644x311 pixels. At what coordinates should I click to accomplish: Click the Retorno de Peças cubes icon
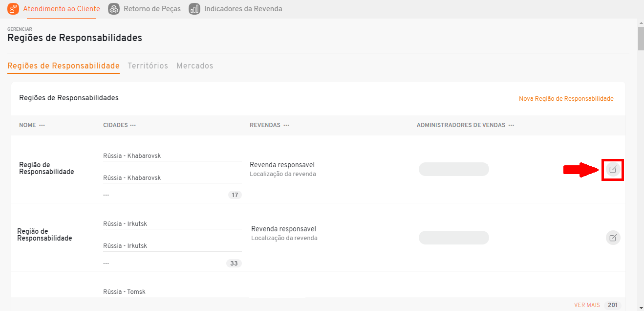(x=114, y=9)
